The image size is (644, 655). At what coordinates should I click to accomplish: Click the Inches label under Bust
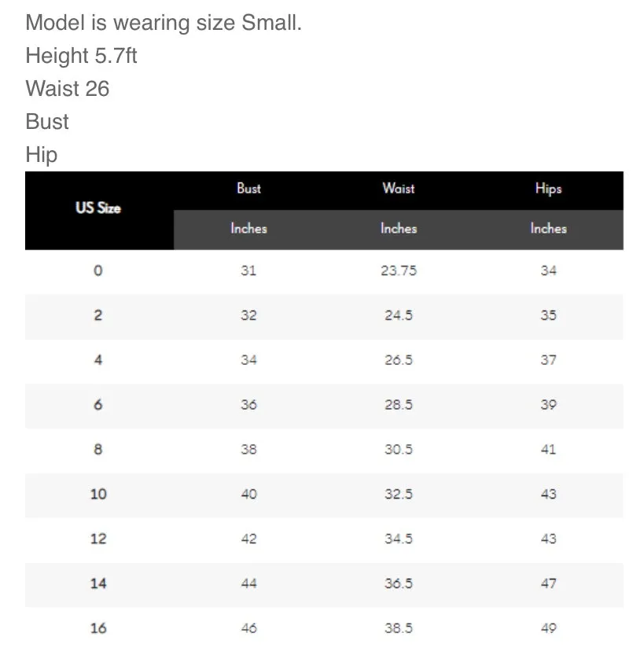[x=248, y=229]
